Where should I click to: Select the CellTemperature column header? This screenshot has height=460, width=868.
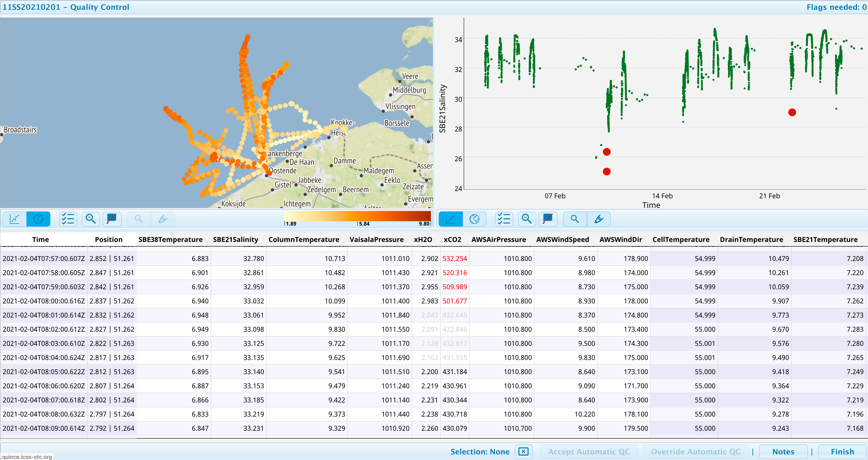(x=681, y=239)
